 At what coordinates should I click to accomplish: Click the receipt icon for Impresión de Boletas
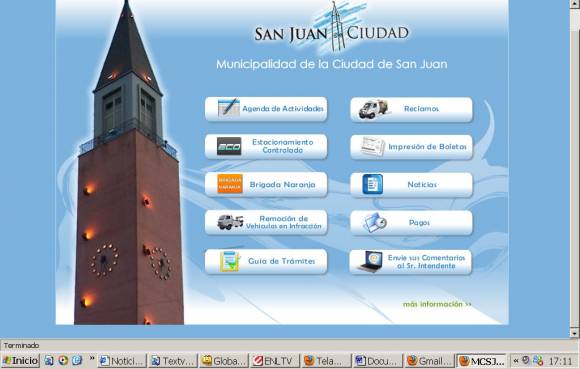[372, 146]
